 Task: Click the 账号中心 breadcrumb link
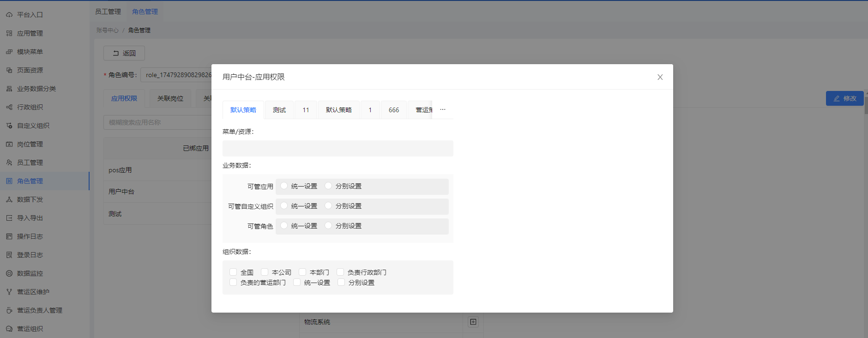108,30
